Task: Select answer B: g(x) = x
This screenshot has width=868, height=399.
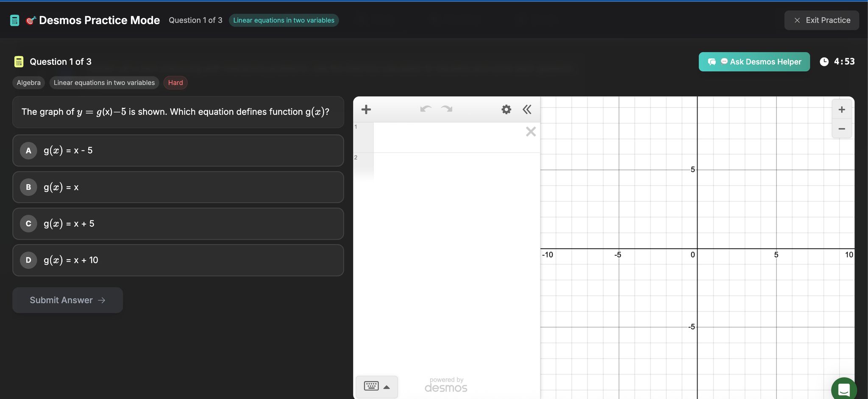Action: pyautogui.click(x=178, y=187)
